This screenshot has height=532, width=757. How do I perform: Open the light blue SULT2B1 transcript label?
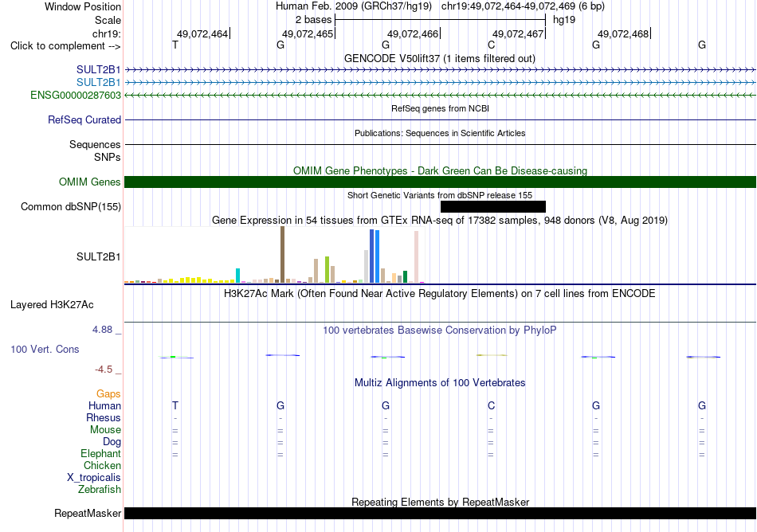[x=99, y=82]
